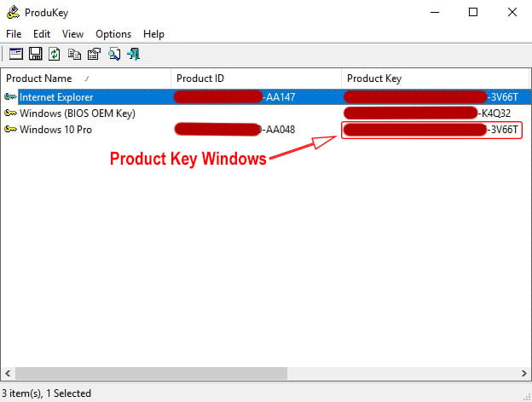The height and width of the screenshot is (402, 532).
Task: Open the Edit menu
Action: pos(42,34)
